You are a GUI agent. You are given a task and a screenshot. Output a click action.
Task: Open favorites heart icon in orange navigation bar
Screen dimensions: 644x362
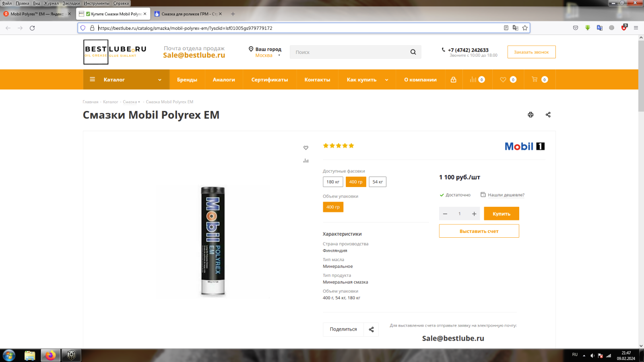[503, 80]
